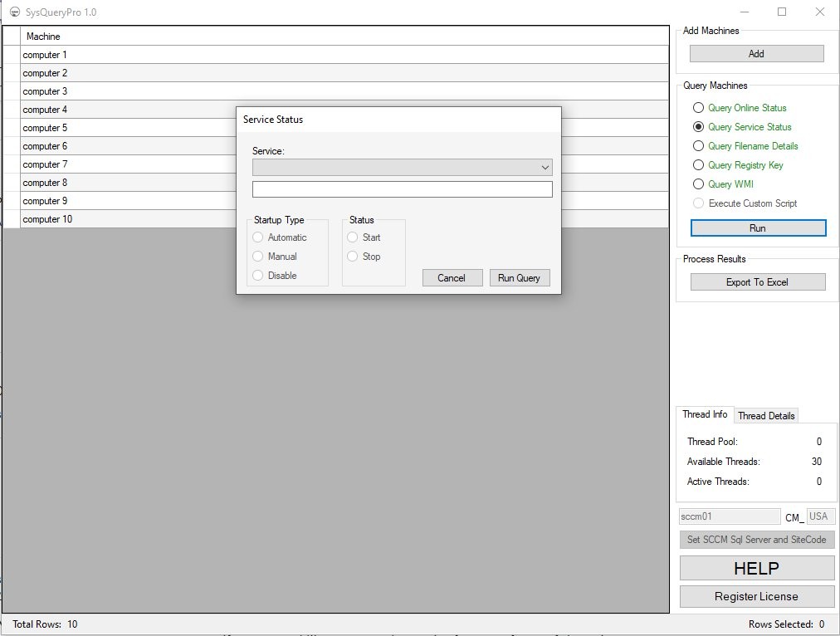Switch to Thread Details tab
Screen dimensions: 840x636
click(x=766, y=416)
